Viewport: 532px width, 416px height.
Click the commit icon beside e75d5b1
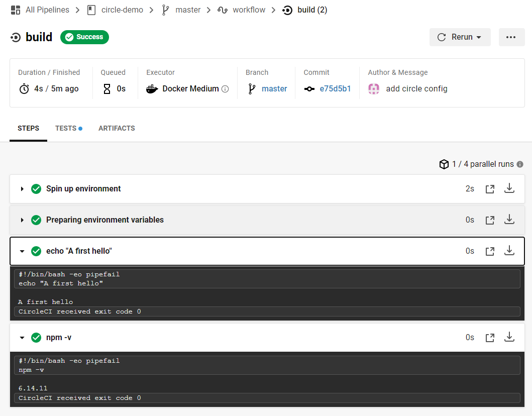click(308, 88)
